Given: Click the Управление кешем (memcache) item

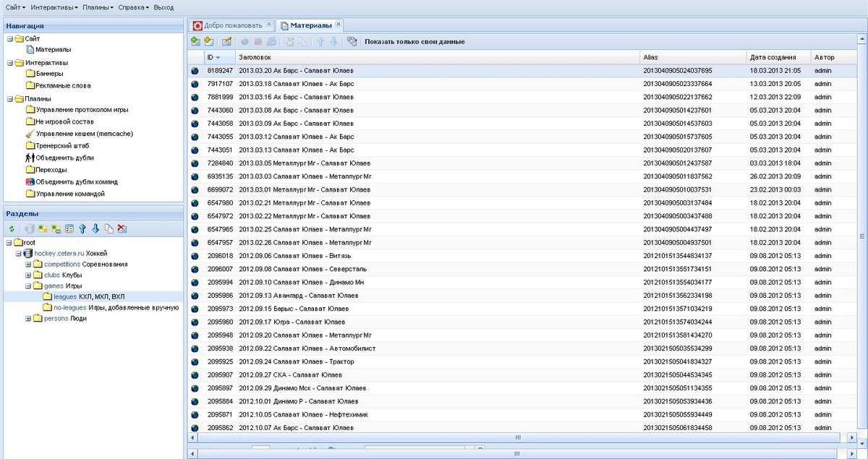Looking at the screenshot, I should click(x=84, y=134).
